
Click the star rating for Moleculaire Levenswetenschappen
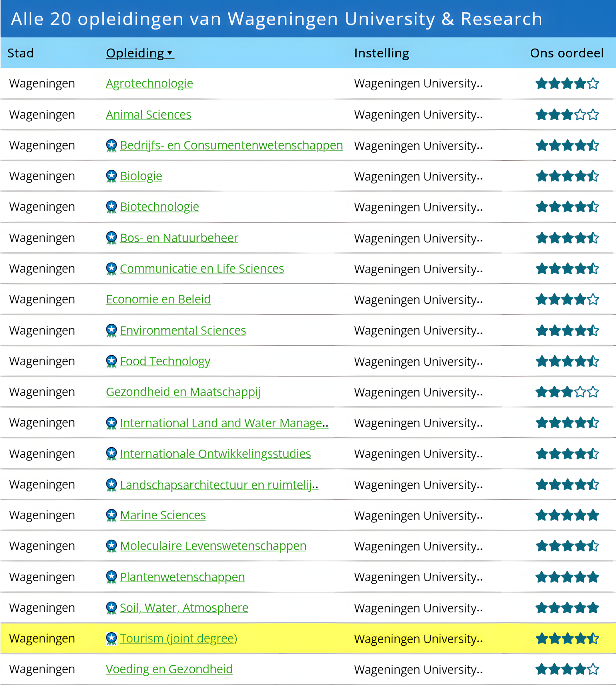coord(567,546)
